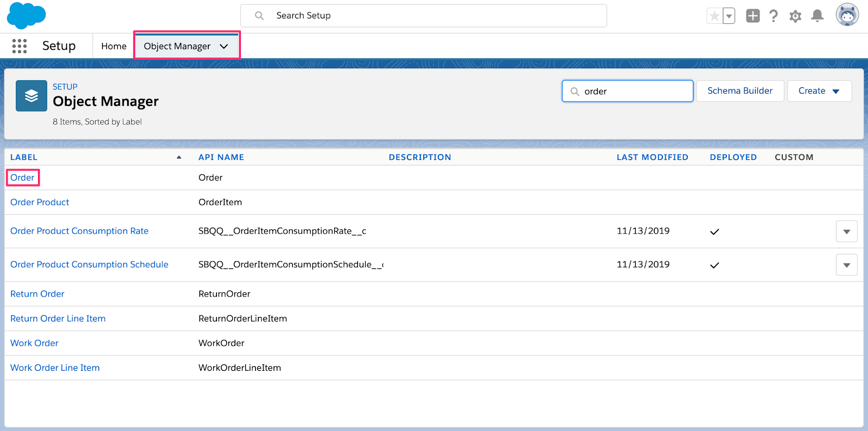Open the global actions plus icon
Screen dimensions: 868x431
point(752,16)
